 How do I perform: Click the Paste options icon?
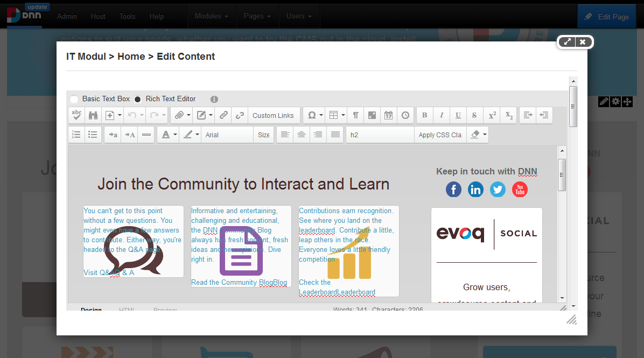pyautogui.click(x=110, y=115)
